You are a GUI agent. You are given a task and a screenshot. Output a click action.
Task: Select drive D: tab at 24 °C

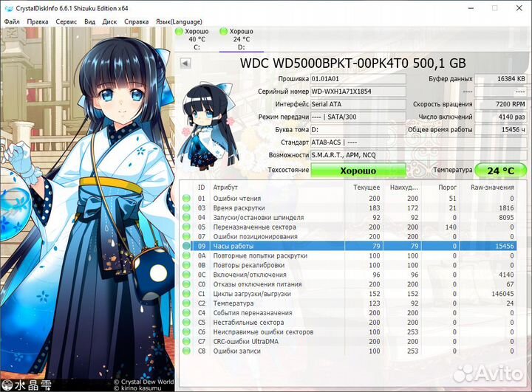click(241, 39)
